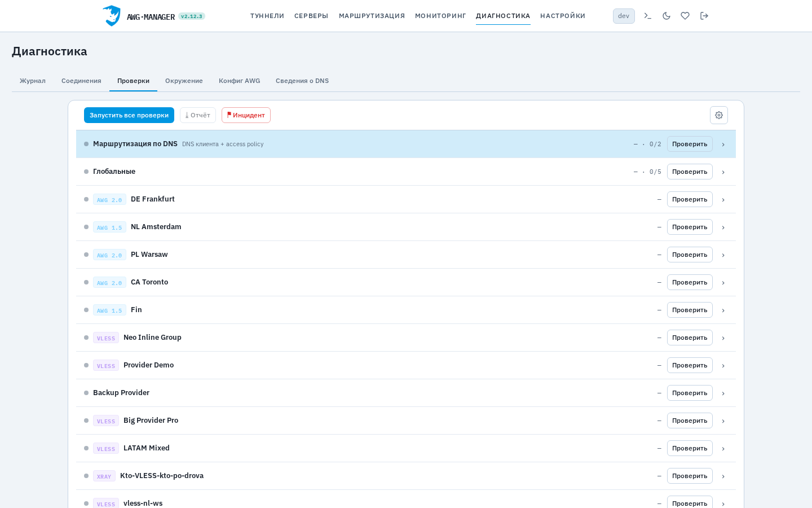The height and width of the screenshot is (508, 812).
Task: Click VLESS badge on LATAM Mixed row
Action: click(106, 448)
